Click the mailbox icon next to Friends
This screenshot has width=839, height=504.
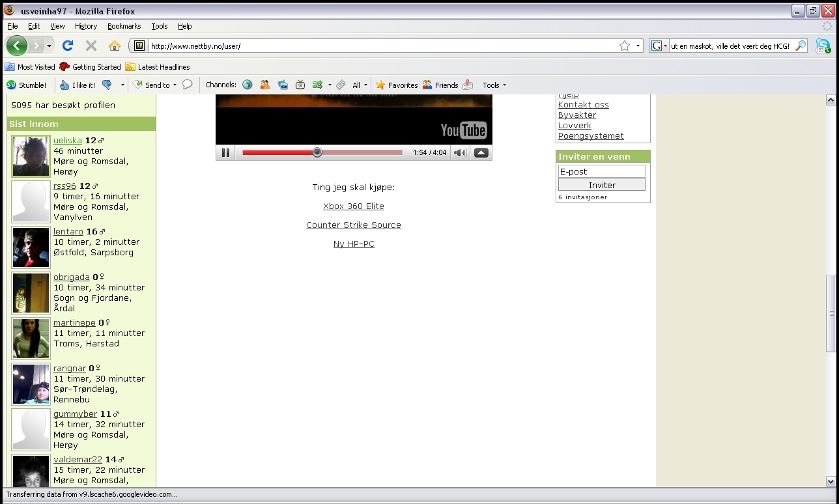[x=468, y=85]
